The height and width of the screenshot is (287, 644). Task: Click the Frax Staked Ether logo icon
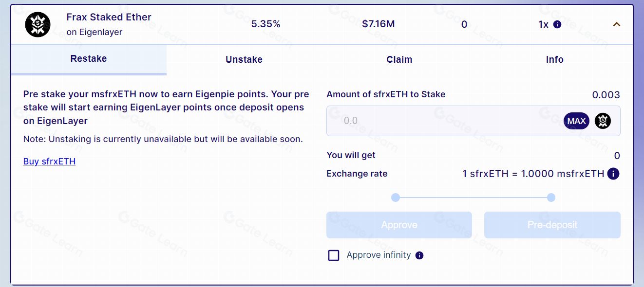coord(38,24)
